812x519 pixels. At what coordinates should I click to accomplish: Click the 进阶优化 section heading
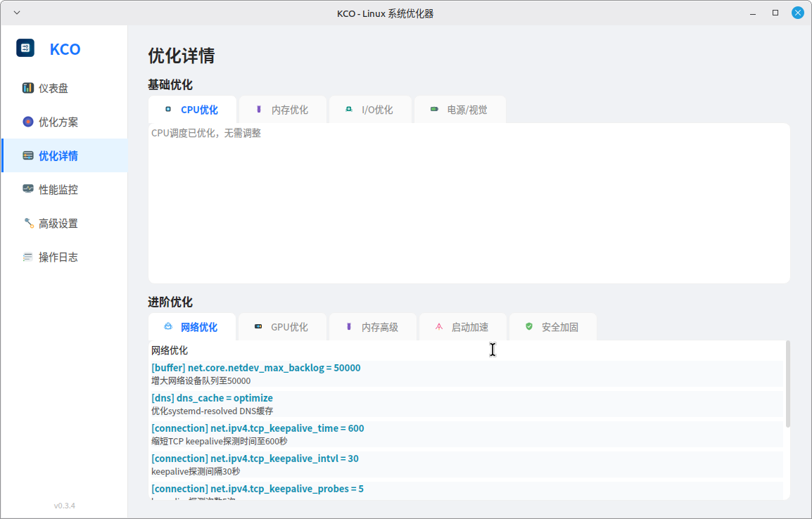point(170,302)
